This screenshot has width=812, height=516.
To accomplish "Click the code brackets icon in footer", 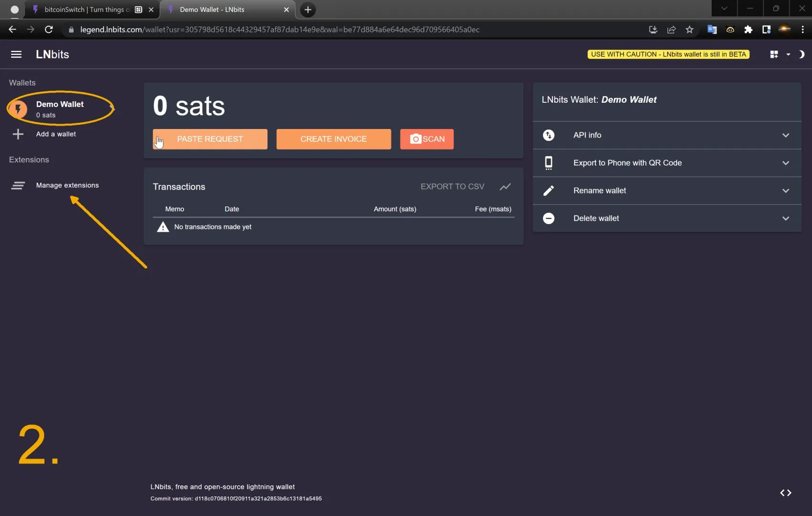I will 786,493.
